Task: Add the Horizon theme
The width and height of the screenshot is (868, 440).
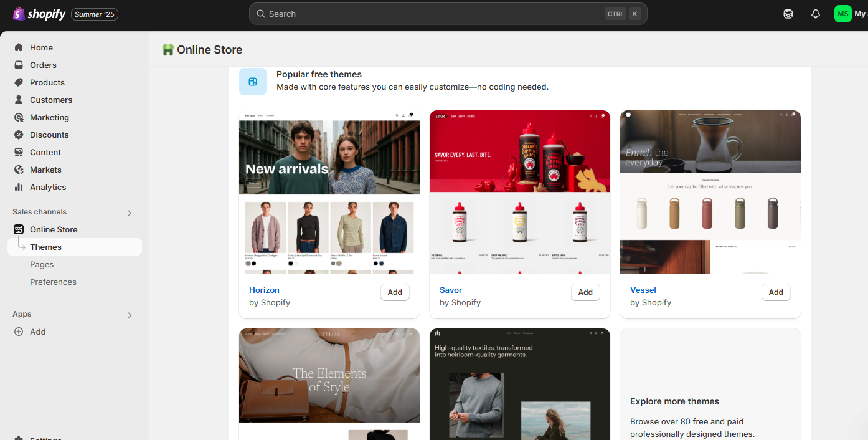Action: (x=395, y=292)
